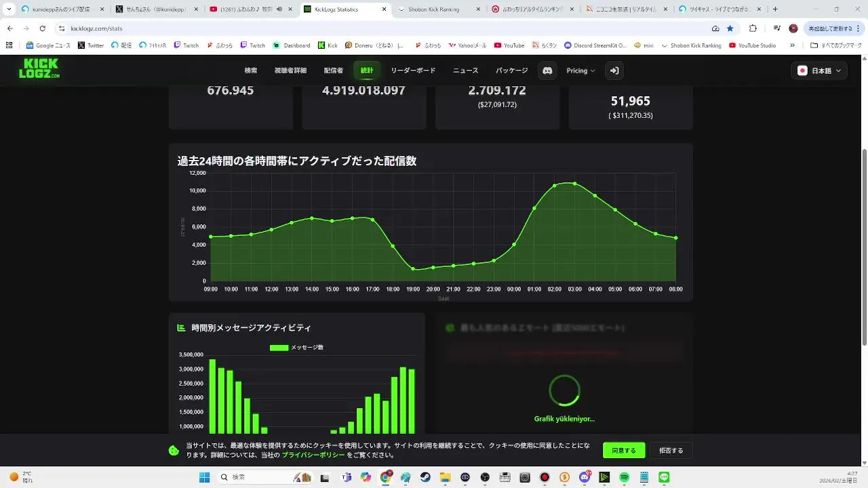Image resolution: width=868 pixels, height=488 pixels.
Task: Open the Discord app on the taskbar
Action: coord(585,477)
